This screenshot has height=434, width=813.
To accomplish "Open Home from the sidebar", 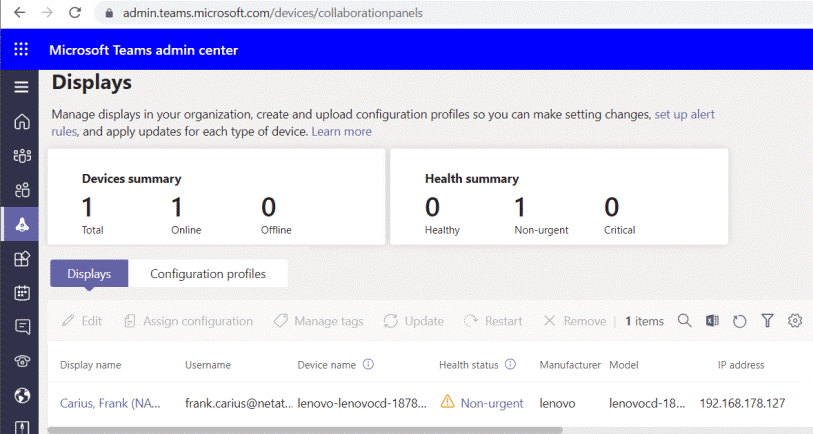I will 22,121.
